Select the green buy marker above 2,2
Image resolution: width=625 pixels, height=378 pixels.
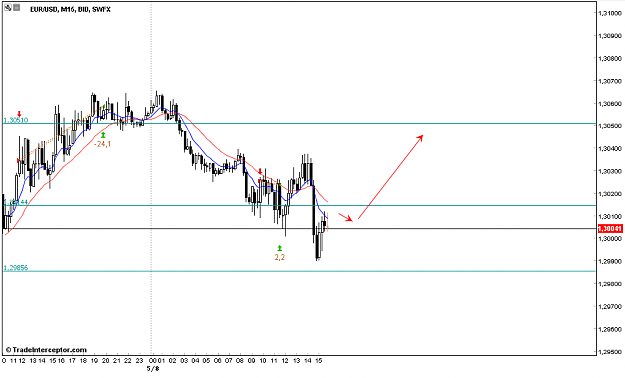pyautogui.click(x=279, y=248)
